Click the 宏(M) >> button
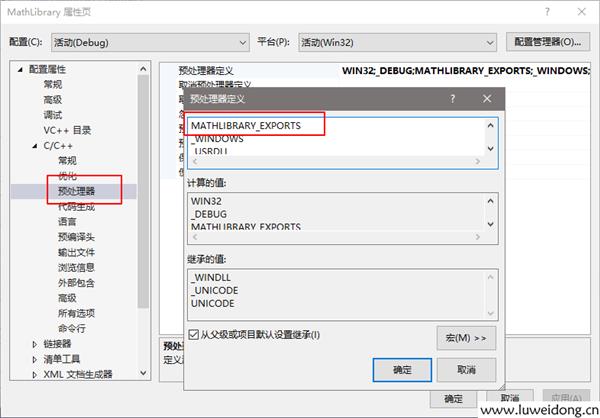This screenshot has width=600, height=418. point(466,337)
